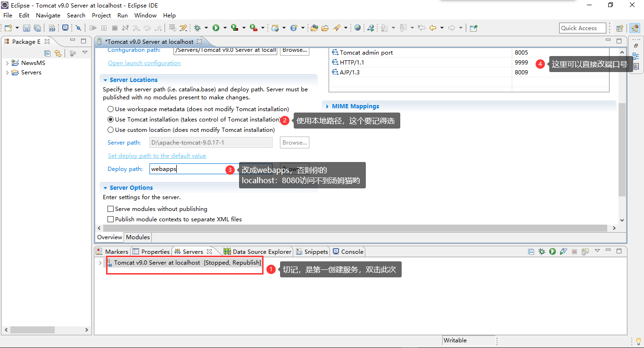This screenshot has height=348, width=644.
Task: Click the Search flashlight toolbar icon
Action: point(337,28)
